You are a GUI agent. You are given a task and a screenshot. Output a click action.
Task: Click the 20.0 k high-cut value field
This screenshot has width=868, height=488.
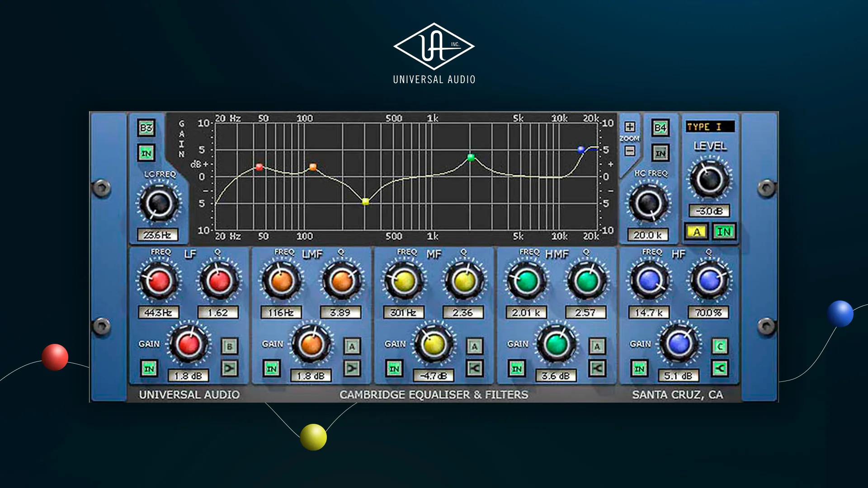[x=647, y=235]
